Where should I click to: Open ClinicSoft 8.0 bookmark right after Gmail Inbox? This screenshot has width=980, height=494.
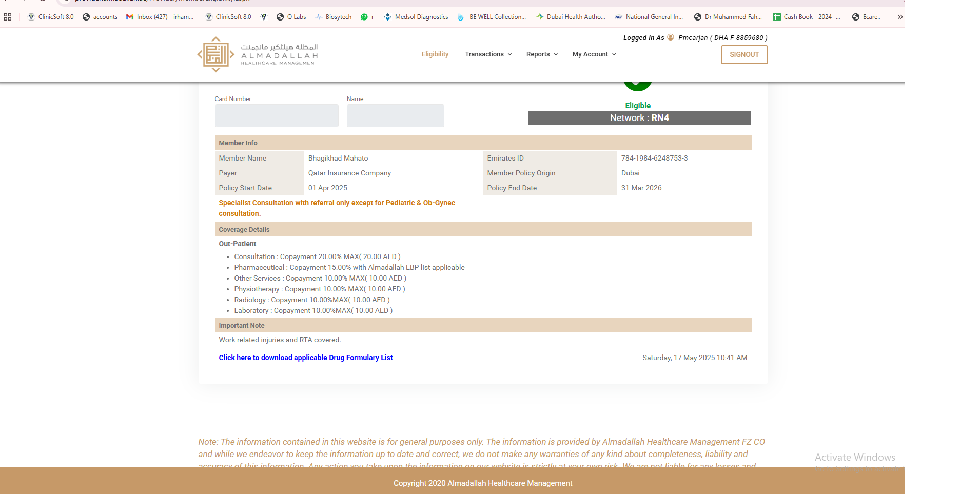(228, 17)
